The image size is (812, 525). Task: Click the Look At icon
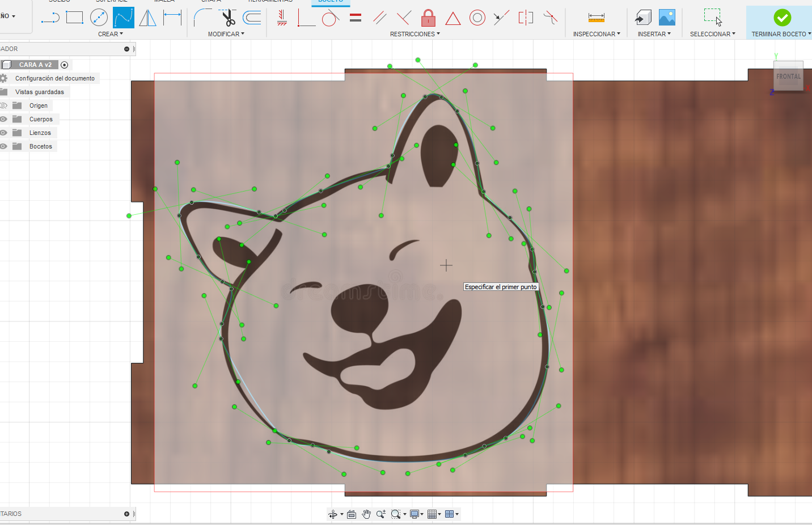(x=352, y=514)
